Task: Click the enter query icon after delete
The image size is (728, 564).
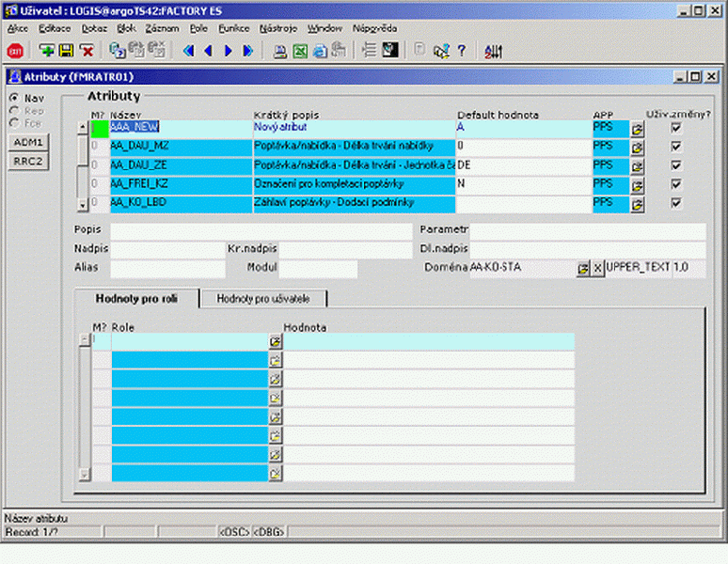Action: click(118, 50)
